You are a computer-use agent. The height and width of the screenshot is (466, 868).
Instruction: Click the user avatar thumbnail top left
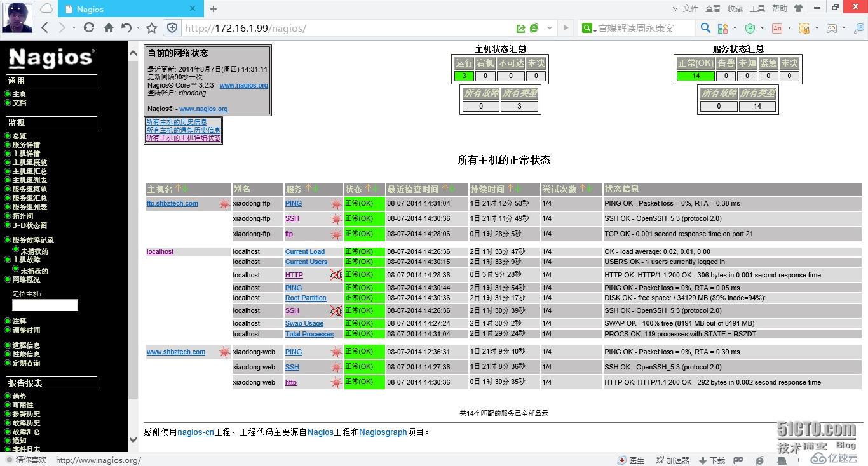click(17, 17)
